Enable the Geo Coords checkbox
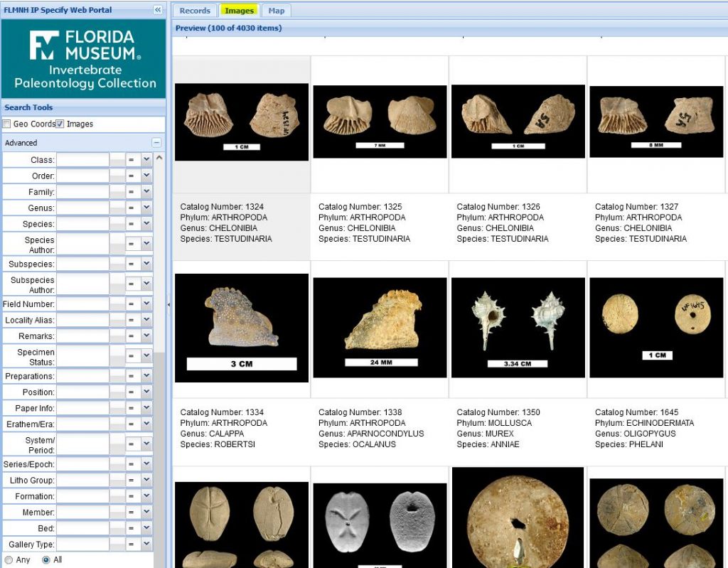 pyautogui.click(x=7, y=124)
